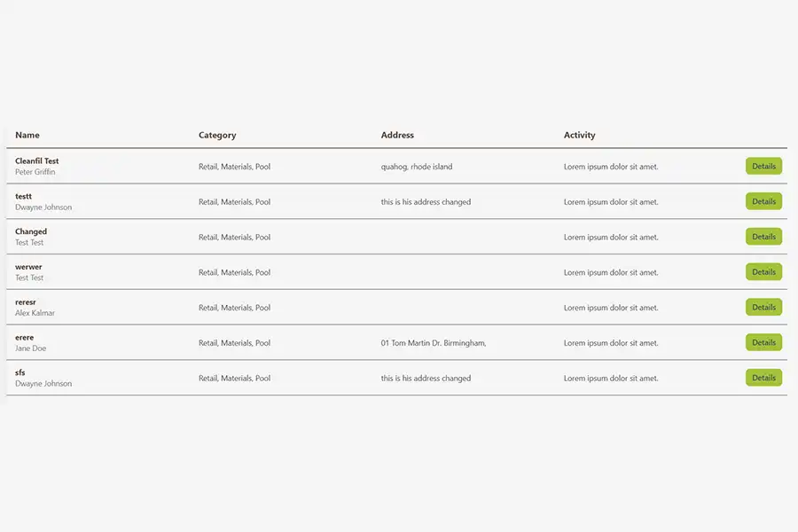Click the Name column header
This screenshot has width=798, height=532.
point(27,136)
